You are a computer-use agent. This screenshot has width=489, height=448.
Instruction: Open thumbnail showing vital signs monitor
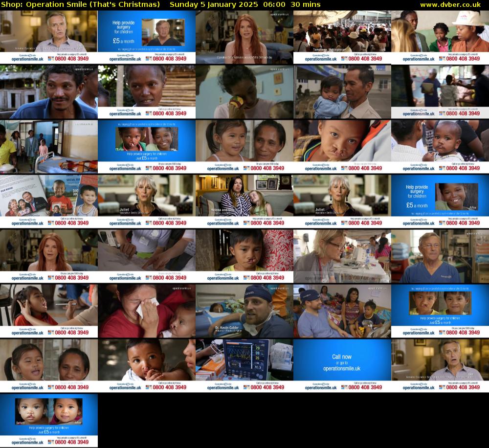click(244, 366)
